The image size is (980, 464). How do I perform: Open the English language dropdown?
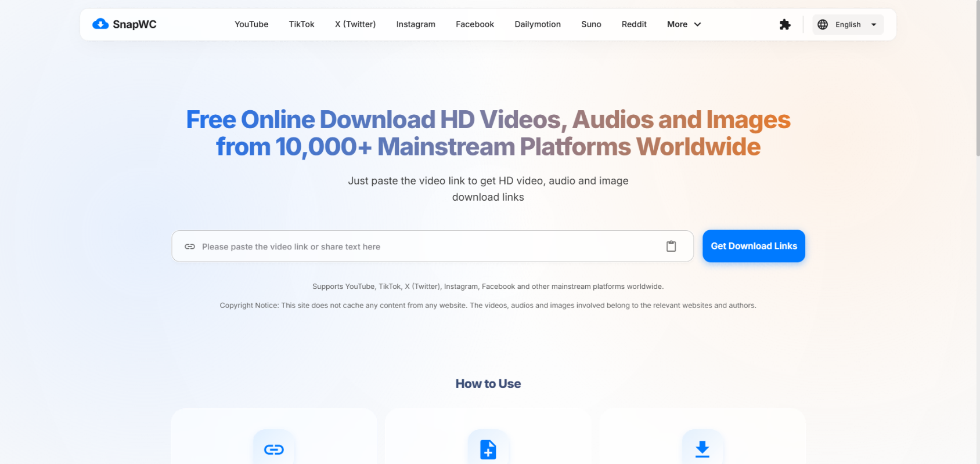pos(848,24)
